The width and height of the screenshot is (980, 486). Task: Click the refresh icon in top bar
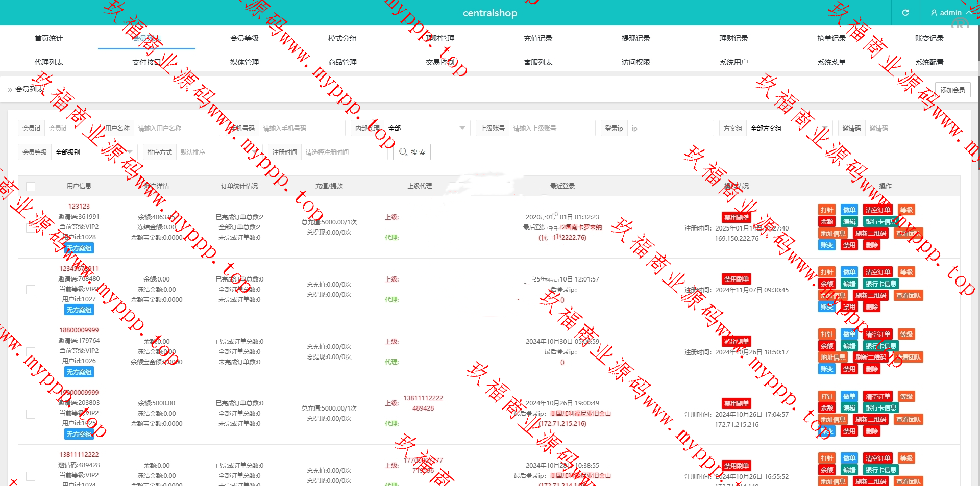click(x=905, y=13)
